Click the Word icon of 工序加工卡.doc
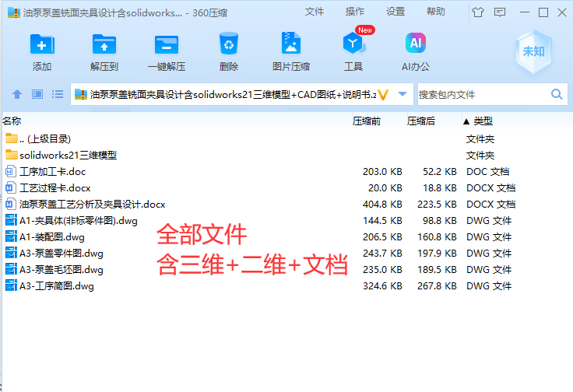Image resolution: width=573 pixels, height=392 pixels. point(11,171)
